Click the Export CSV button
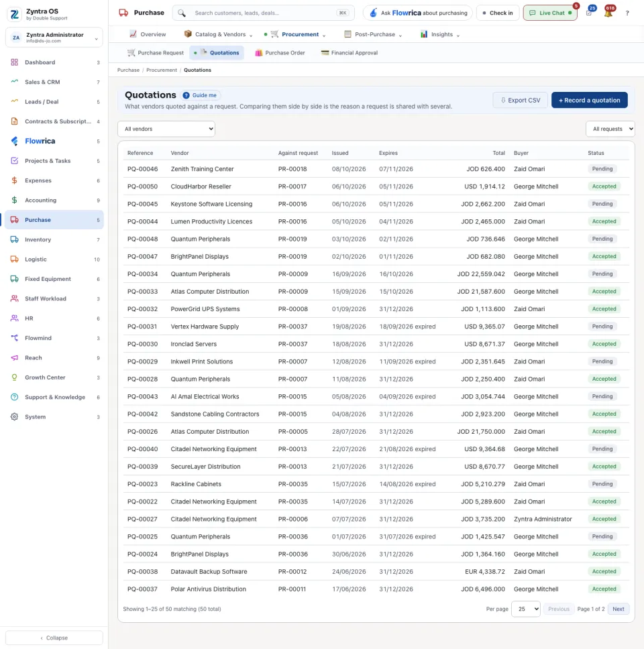Viewport: 644px width, 649px height. tap(520, 100)
